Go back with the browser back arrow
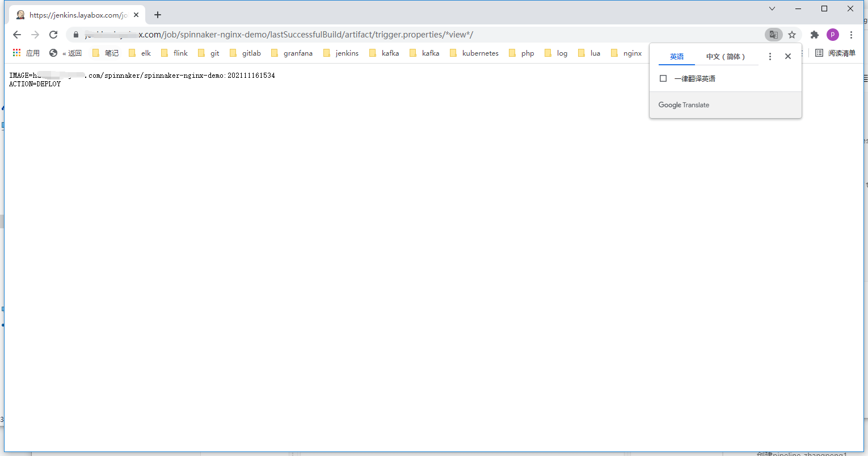 (17, 35)
